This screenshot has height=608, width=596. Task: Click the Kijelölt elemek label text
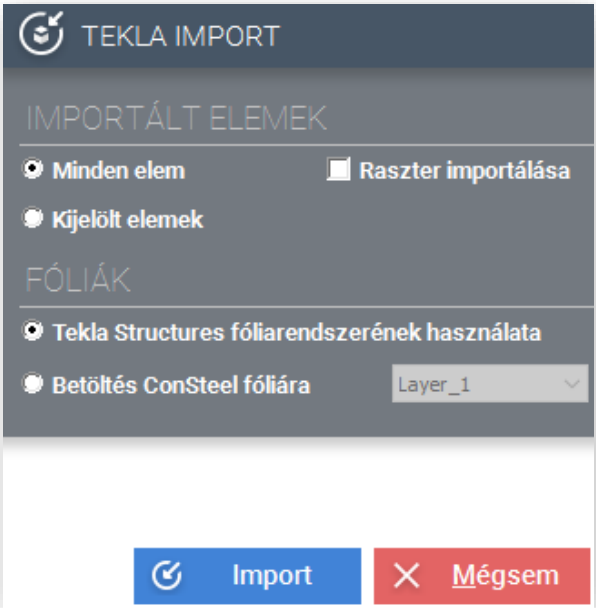click(x=128, y=220)
